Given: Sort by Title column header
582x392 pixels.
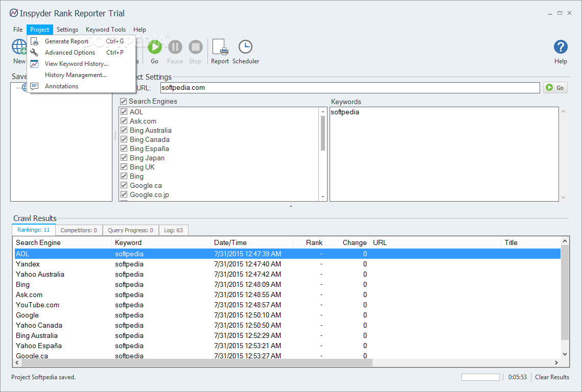Looking at the screenshot, I should click(x=531, y=242).
